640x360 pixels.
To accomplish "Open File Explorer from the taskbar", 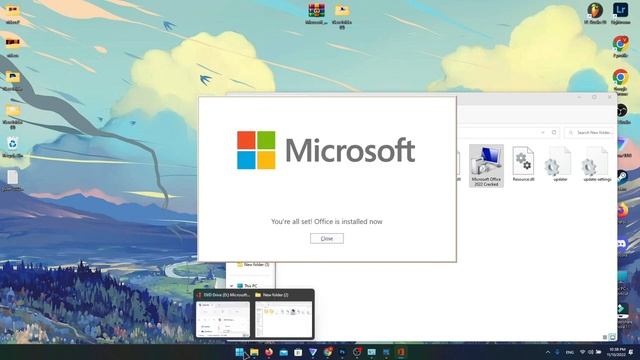I will coord(254,352).
